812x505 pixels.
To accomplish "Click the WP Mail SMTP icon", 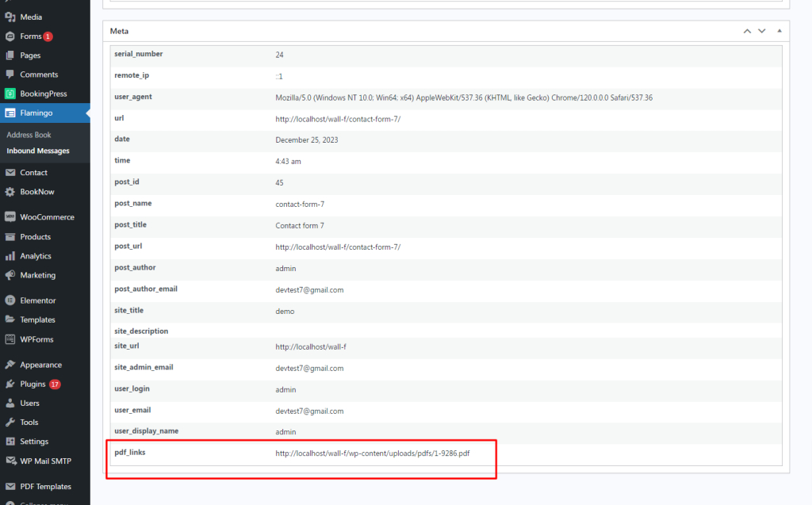I will (x=10, y=461).
